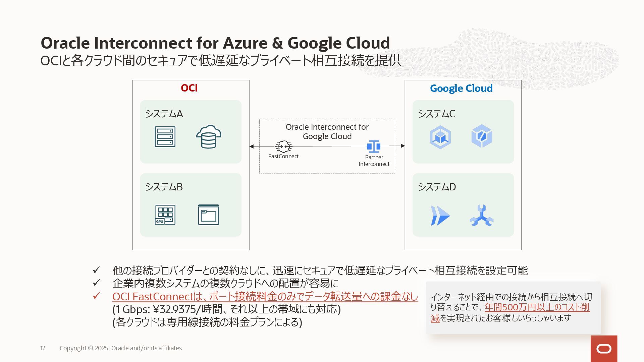Select the application window icon in システムB
The image size is (644, 362).
coord(208,215)
